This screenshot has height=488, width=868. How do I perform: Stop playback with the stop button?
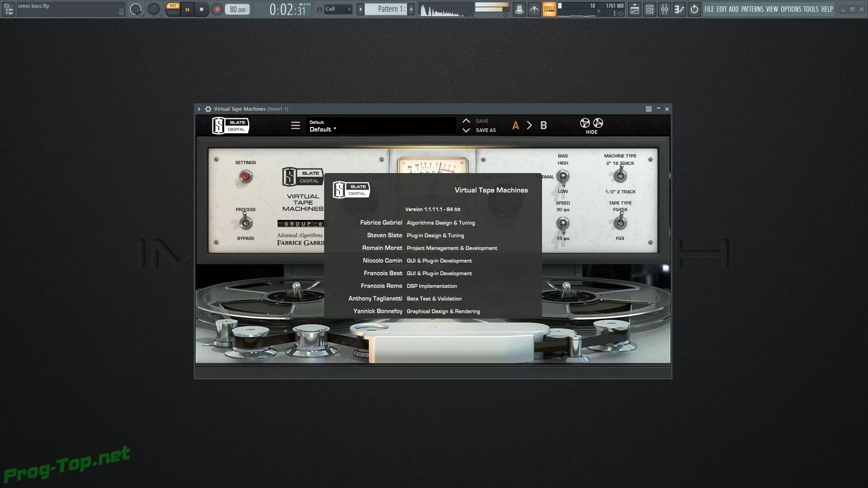202,9
